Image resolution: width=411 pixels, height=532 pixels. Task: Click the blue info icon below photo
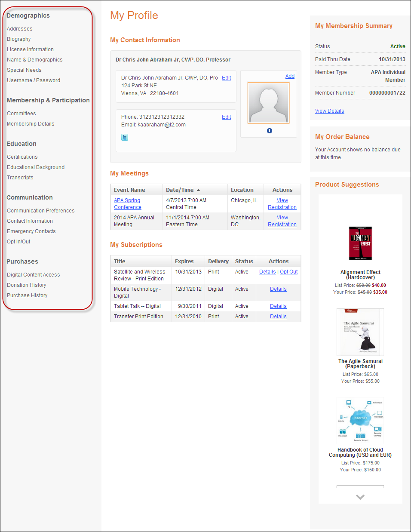click(270, 131)
